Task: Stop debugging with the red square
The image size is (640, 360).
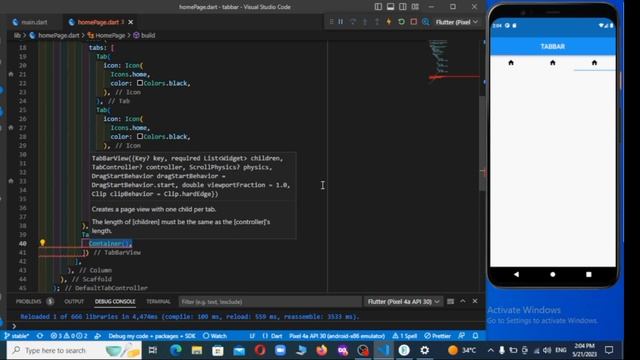Action: pos(413,22)
